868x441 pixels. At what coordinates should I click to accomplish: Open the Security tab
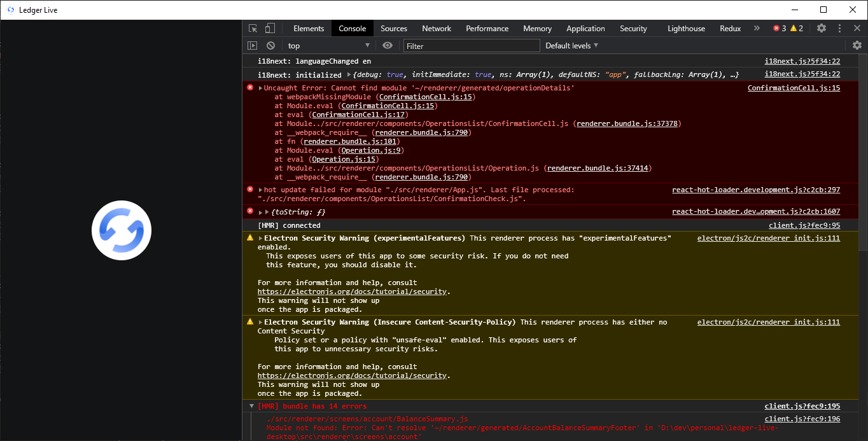633,29
